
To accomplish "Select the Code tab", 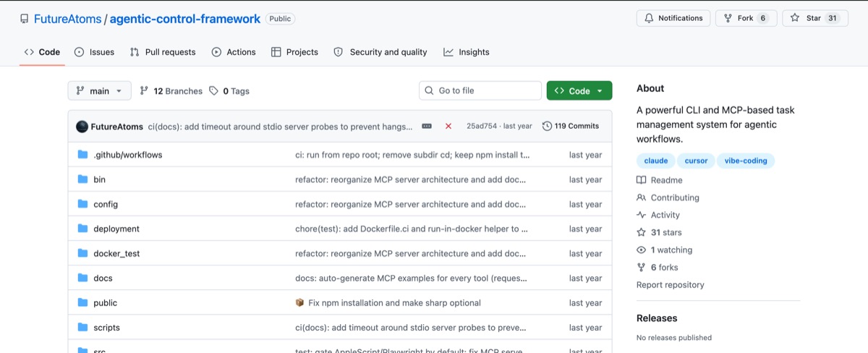I will (x=42, y=52).
